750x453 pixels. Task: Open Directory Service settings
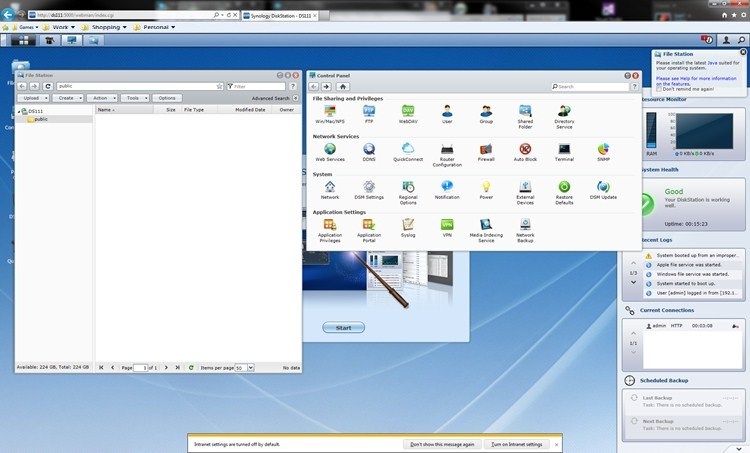pyautogui.click(x=564, y=117)
